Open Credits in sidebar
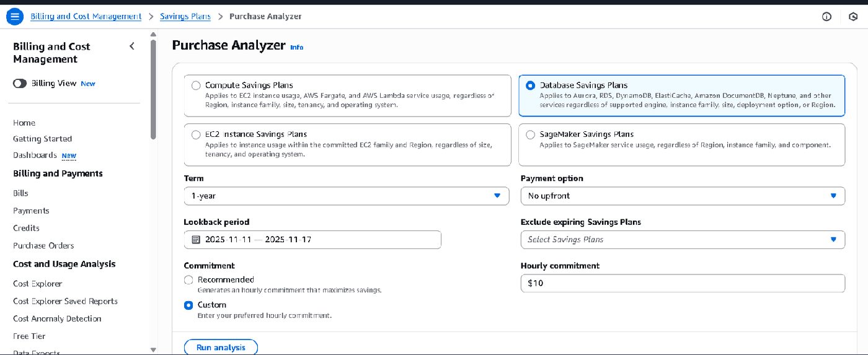The height and width of the screenshot is (355, 868). coord(26,228)
